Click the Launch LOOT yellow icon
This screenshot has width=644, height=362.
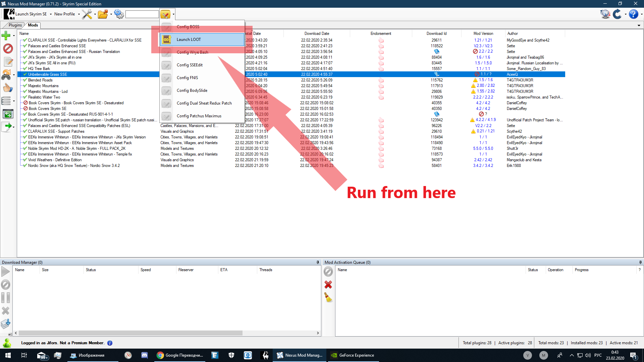click(x=166, y=40)
